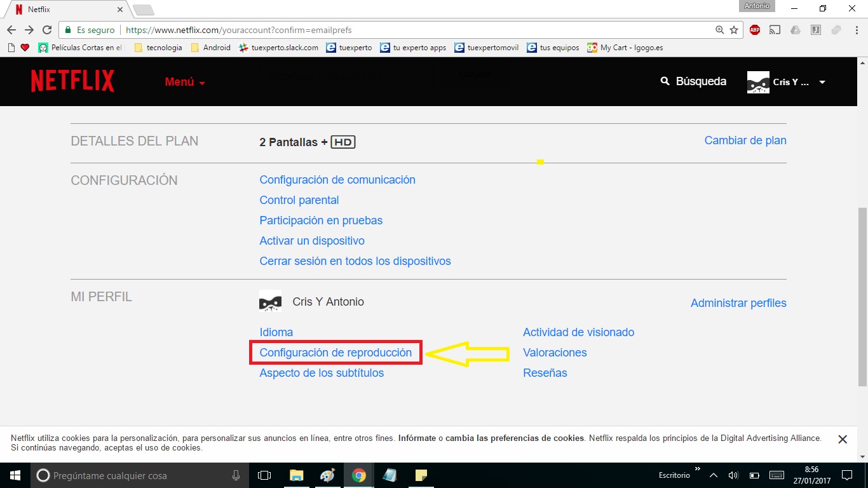
Task: Show hidden system tray icons chevron
Action: coord(714,475)
